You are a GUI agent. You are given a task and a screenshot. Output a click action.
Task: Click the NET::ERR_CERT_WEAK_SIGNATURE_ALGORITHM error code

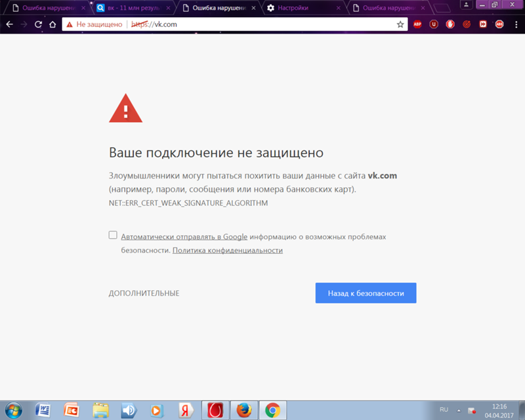pos(188,203)
